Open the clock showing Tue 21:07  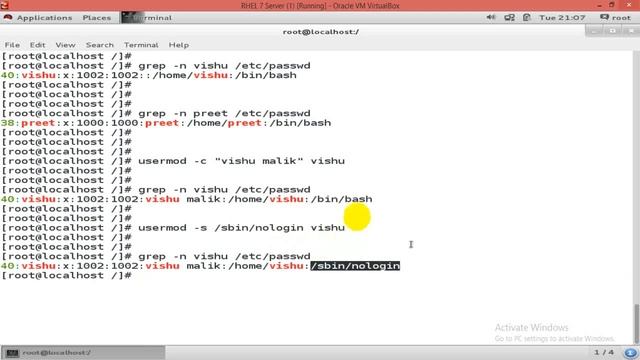tap(562, 18)
